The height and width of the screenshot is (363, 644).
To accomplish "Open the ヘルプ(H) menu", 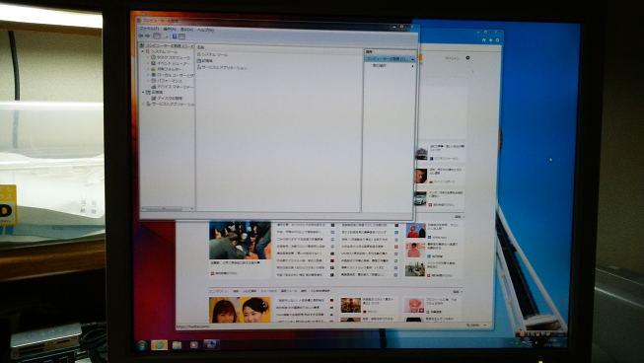I will tap(206, 30).
